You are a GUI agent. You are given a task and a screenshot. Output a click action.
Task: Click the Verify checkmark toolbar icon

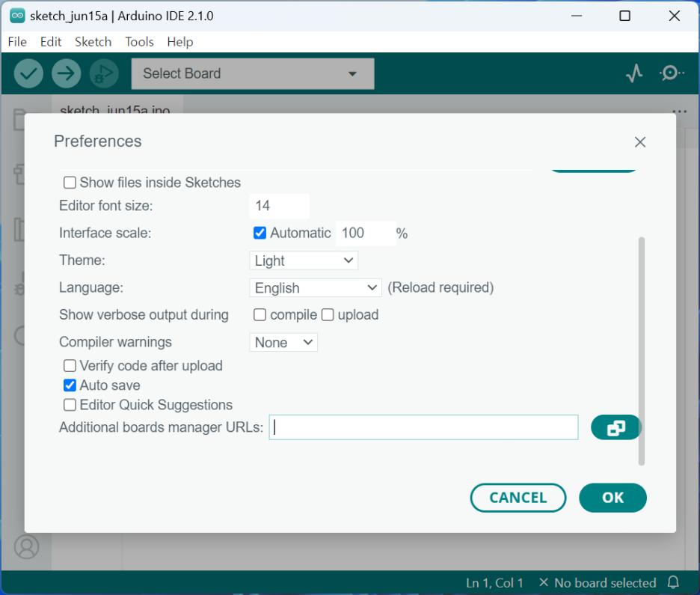28,73
